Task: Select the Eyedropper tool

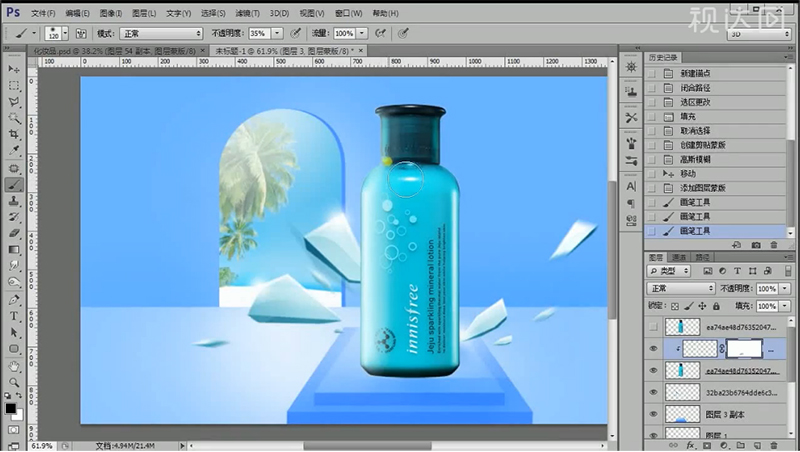Action: pos(14,150)
